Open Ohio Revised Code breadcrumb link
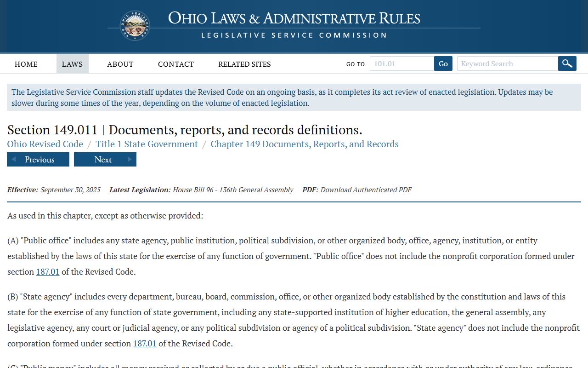The height and width of the screenshot is (368, 588). click(x=45, y=144)
